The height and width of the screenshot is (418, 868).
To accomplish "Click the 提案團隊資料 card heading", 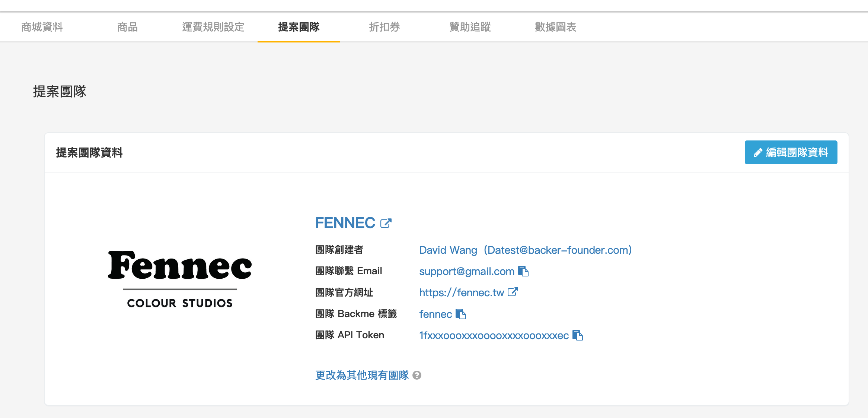I will (x=89, y=152).
